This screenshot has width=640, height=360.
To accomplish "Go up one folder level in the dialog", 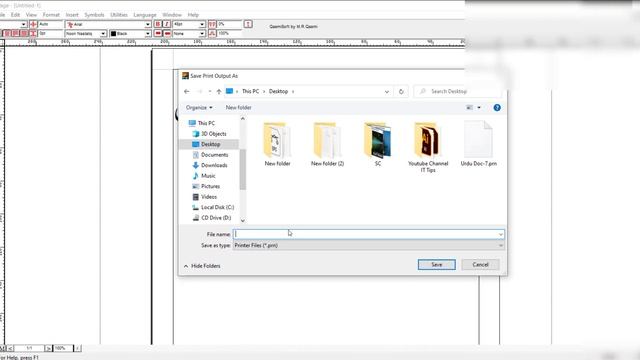I will point(219,91).
